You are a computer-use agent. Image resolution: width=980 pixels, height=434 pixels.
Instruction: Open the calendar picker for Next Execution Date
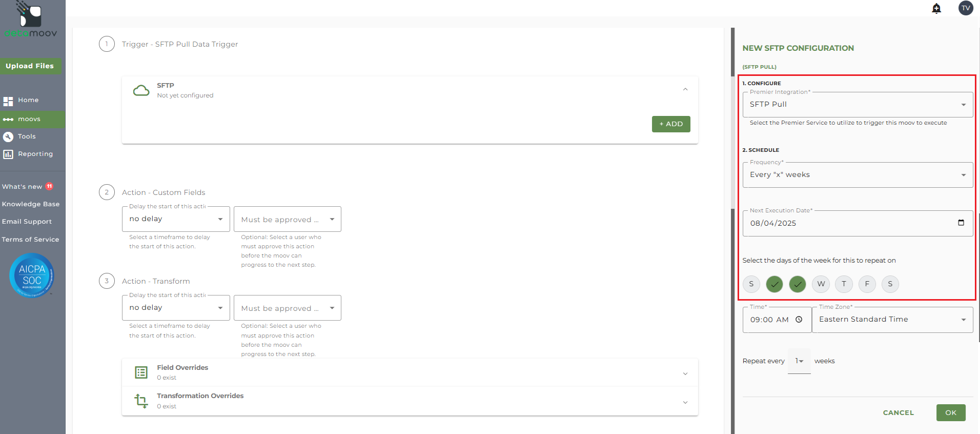pos(961,223)
